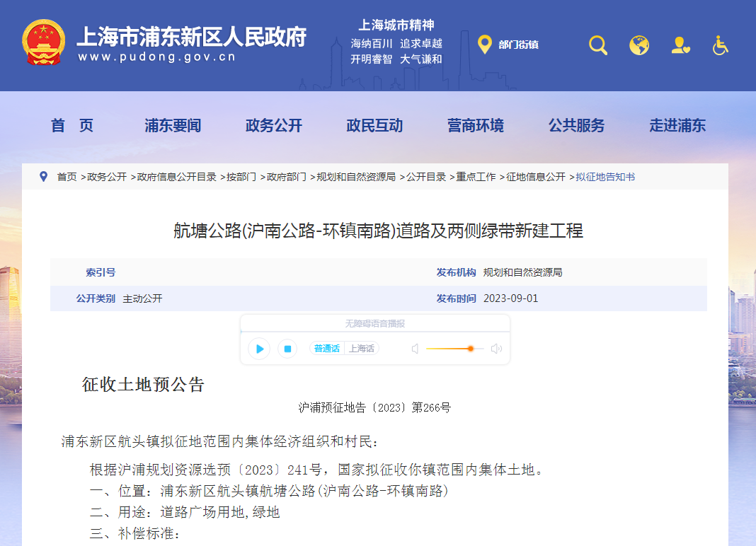Click the accessibility wheelchair icon
Viewport: 756px width, 546px height.
(719, 45)
